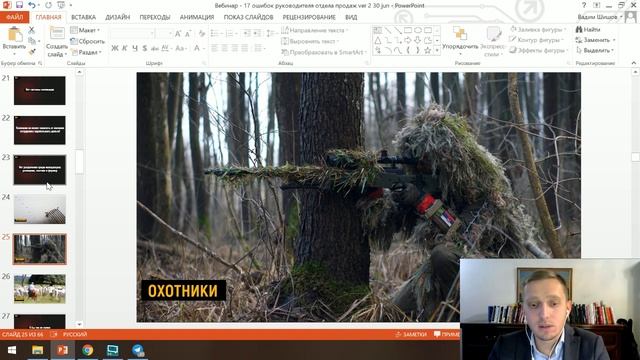Screen dimensions: 640x360
Task: Click the slide panel scroll down arrow
Action: (x=79, y=324)
